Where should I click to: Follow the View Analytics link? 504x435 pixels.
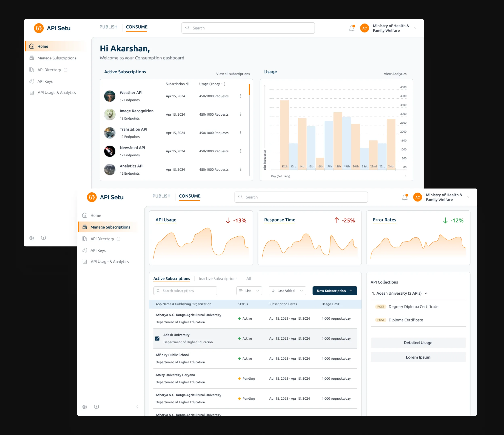coord(395,74)
